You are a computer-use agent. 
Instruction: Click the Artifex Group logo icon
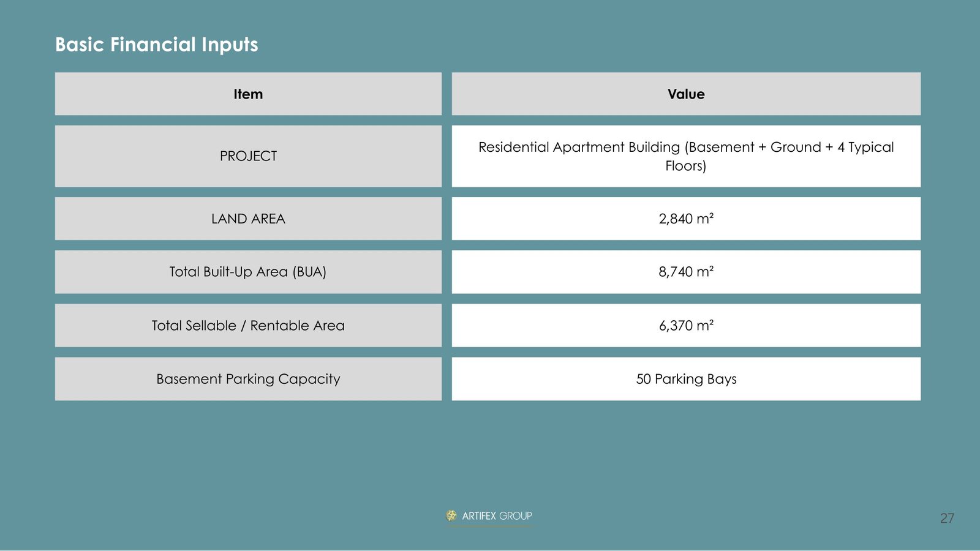451,515
